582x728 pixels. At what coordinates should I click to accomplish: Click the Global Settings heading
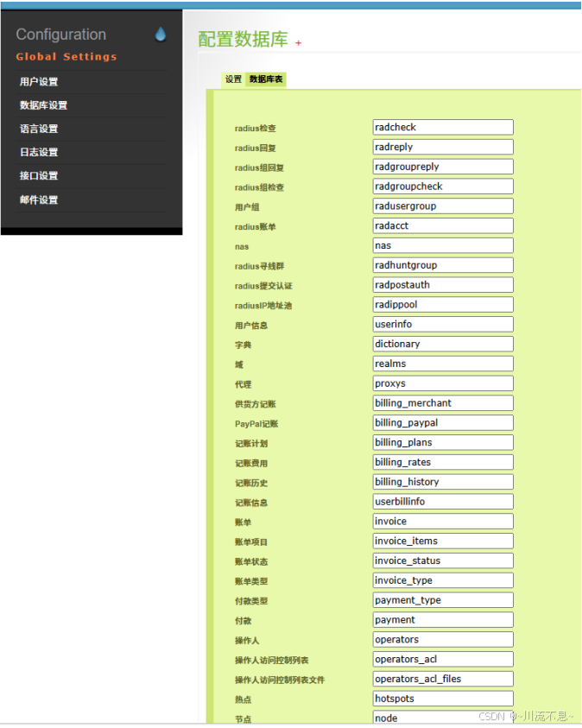[66, 57]
